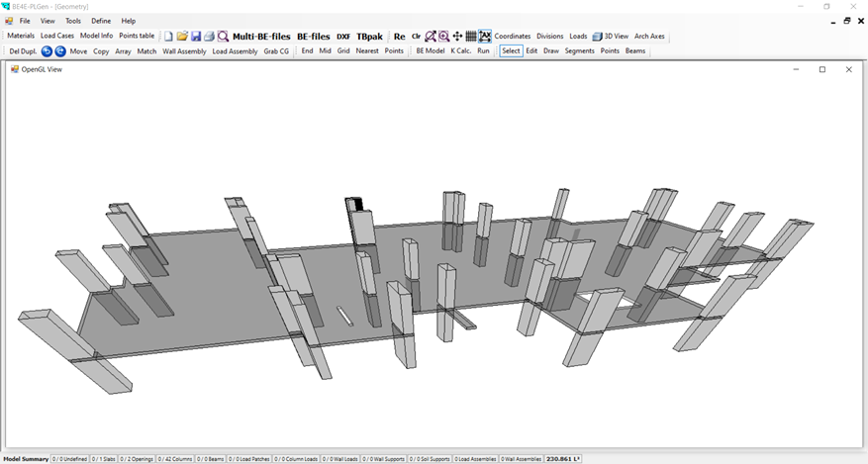Click the Match tool
The image size is (868, 464).
(x=146, y=50)
